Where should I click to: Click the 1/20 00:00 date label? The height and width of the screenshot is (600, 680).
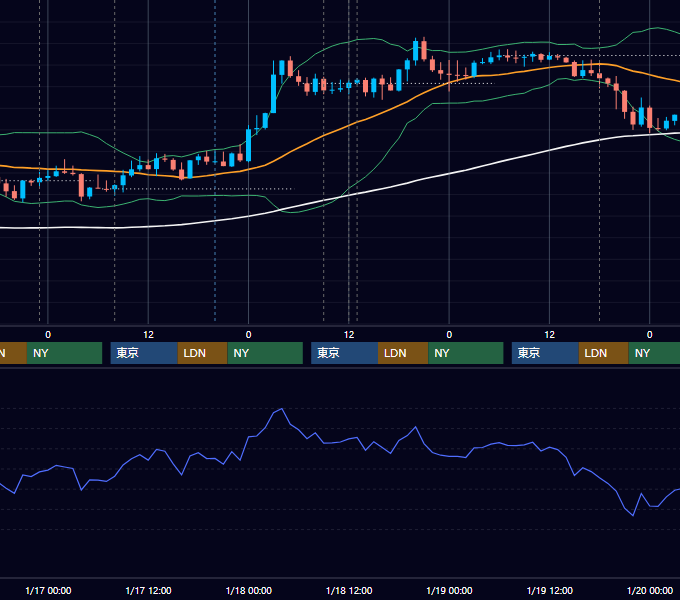coord(650,590)
